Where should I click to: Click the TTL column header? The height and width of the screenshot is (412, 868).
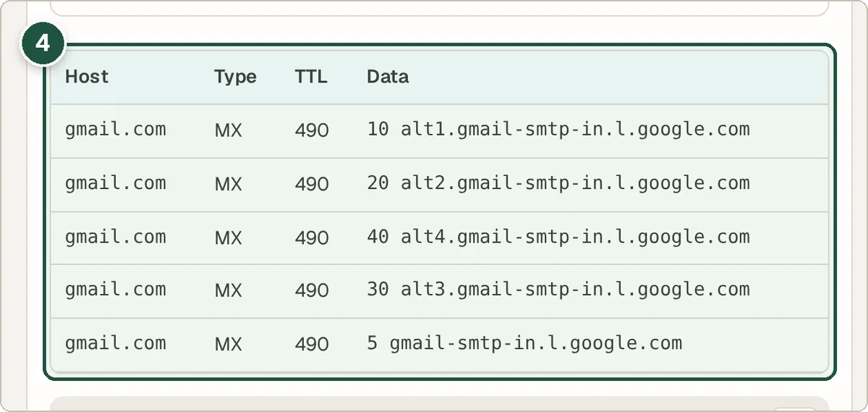coord(311,77)
